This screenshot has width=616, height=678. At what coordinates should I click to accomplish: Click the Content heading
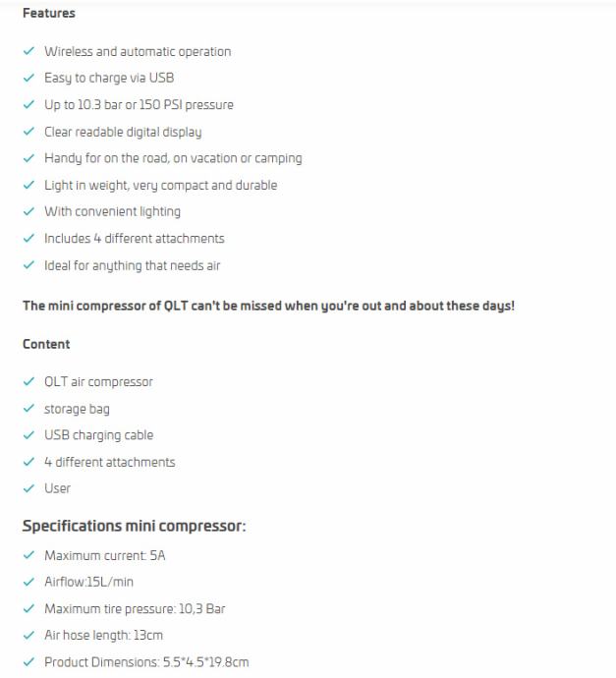click(46, 344)
